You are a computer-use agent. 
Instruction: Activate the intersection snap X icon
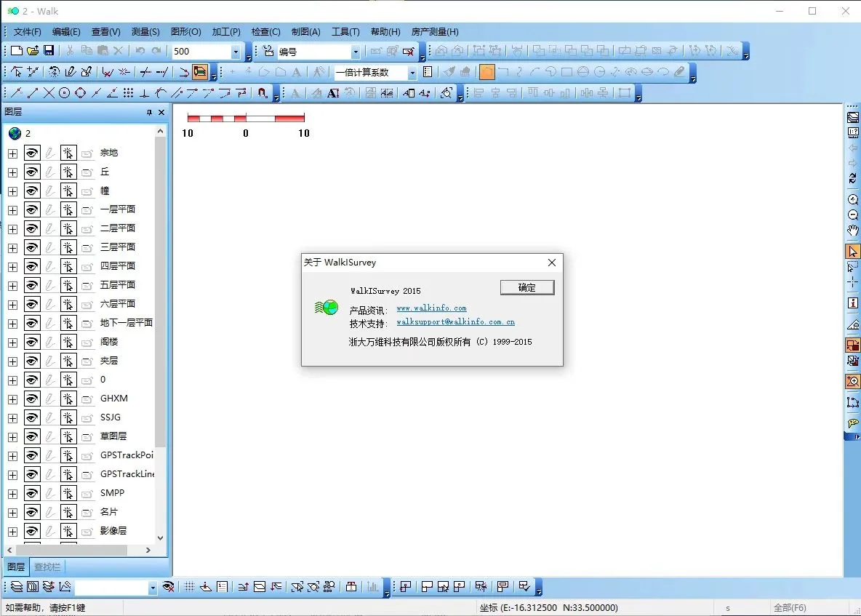coord(49,93)
